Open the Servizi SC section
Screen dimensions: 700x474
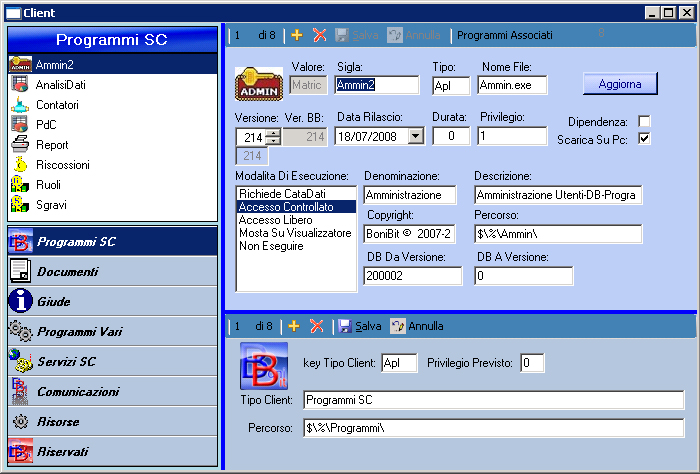[x=112, y=361]
